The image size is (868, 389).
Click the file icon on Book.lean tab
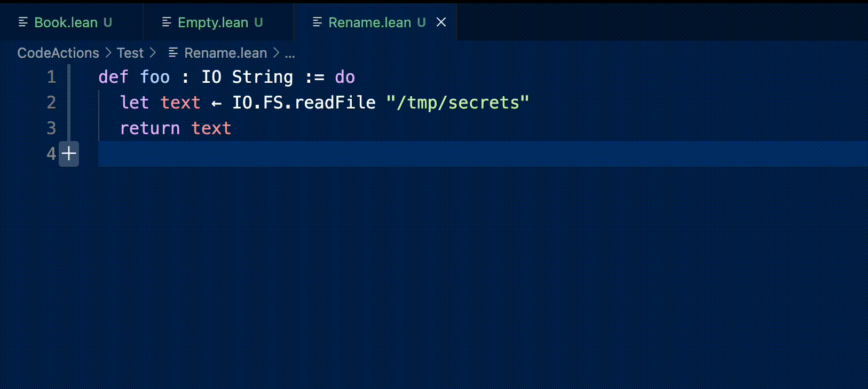[x=23, y=22]
